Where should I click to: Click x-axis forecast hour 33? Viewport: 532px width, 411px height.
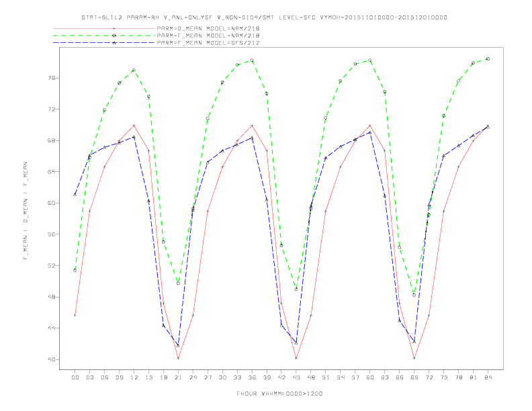pyautogui.click(x=237, y=377)
